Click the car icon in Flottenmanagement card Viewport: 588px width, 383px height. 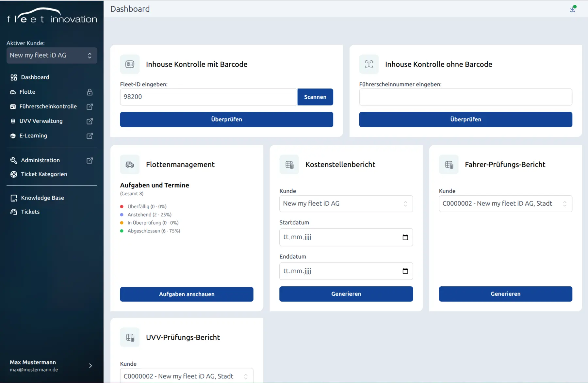coord(130,165)
